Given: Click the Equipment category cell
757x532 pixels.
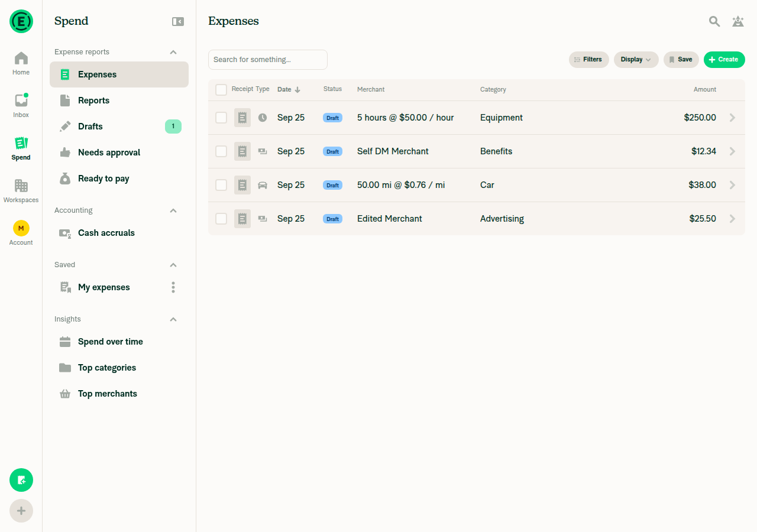Looking at the screenshot, I should point(502,118).
